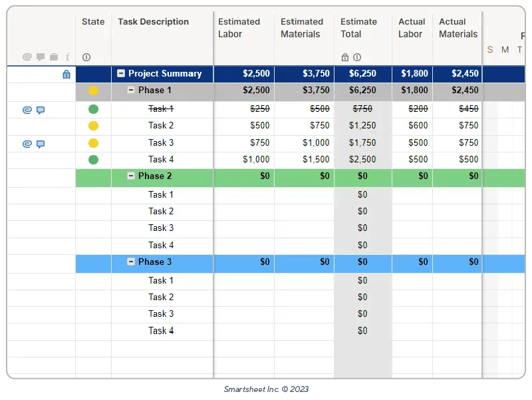
Task: Collapse the Phase 3 section
Action: click(130, 262)
